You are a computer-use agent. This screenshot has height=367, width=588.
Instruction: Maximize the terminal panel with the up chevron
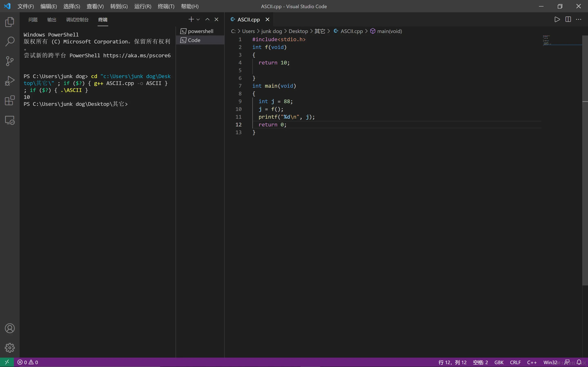[x=207, y=19]
